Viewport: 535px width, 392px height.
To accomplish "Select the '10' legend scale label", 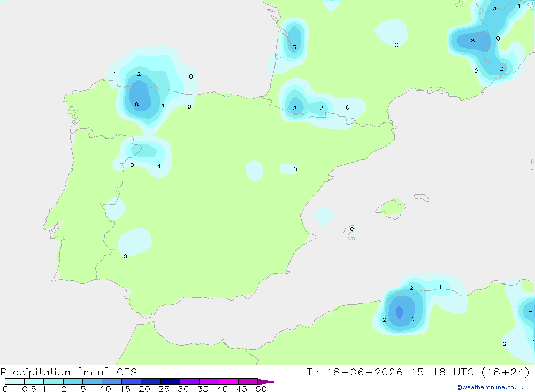I will tap(105, 389).
